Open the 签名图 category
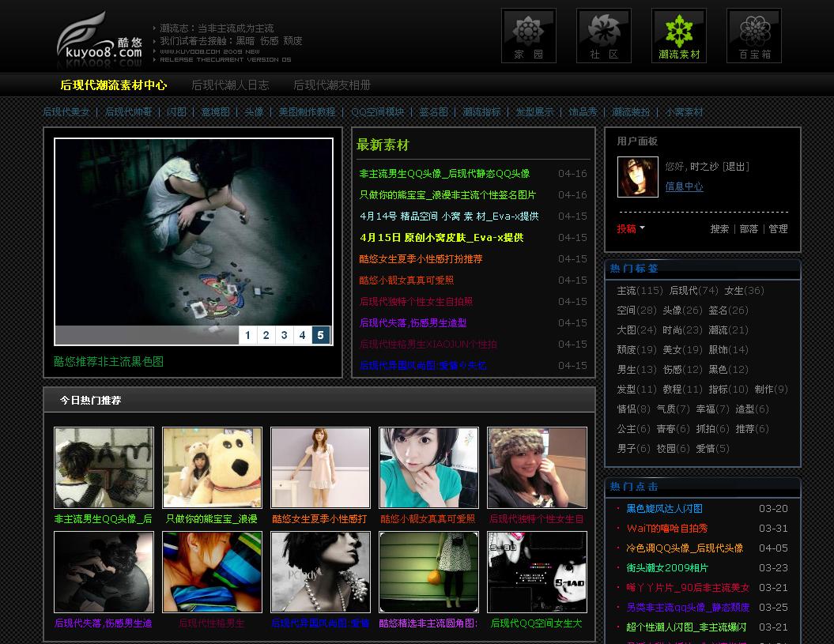Viewport: 834px width, 644px height. (433, 111)
